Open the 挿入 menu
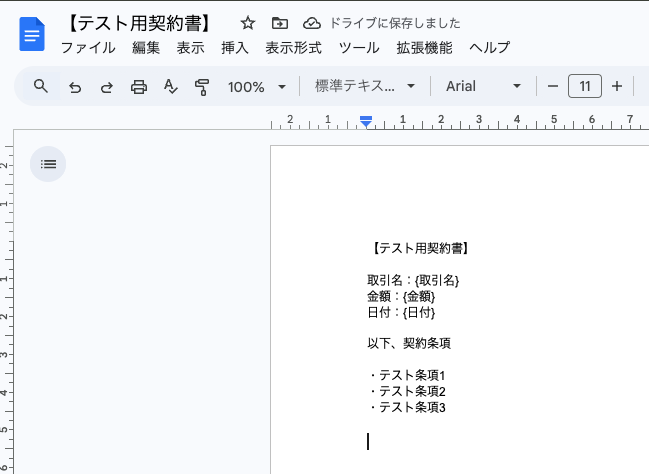649x474 pixels. [x=234, y=48]
